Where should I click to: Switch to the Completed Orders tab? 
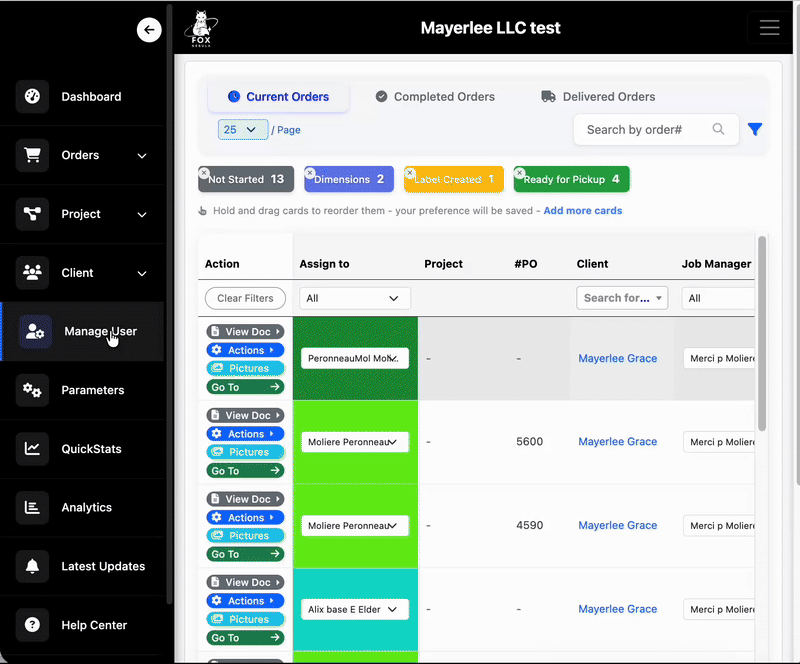click(435, 96)
